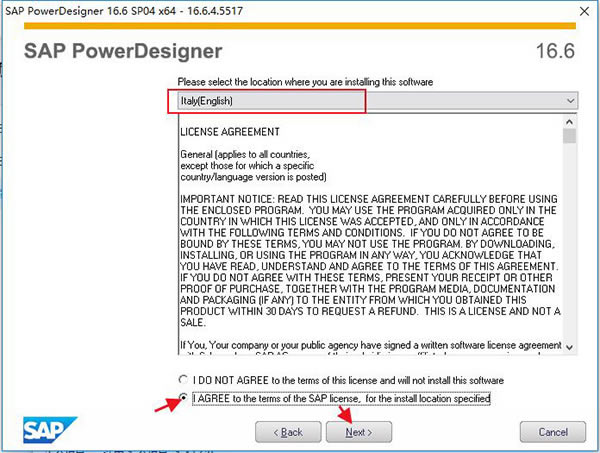
Task: Choose the I DO NOT AGREE radio button
Action: pyautogui.click(x=183, y=380)
